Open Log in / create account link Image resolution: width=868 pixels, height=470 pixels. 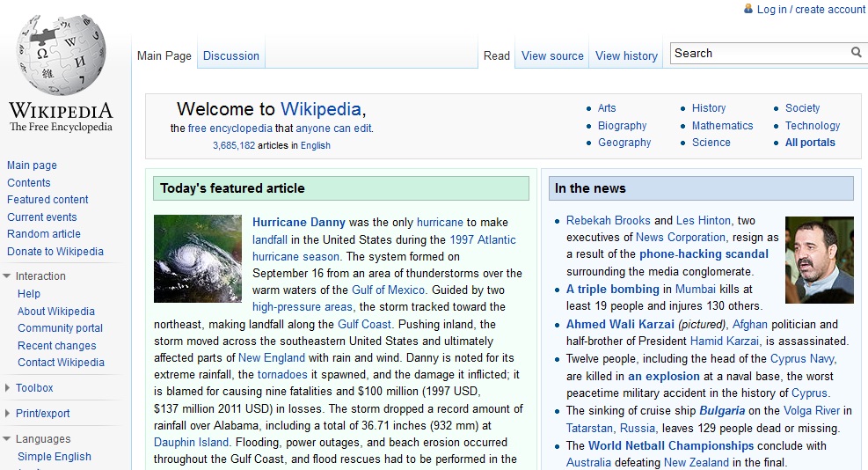pyautogui.click(x=811, y=10)
